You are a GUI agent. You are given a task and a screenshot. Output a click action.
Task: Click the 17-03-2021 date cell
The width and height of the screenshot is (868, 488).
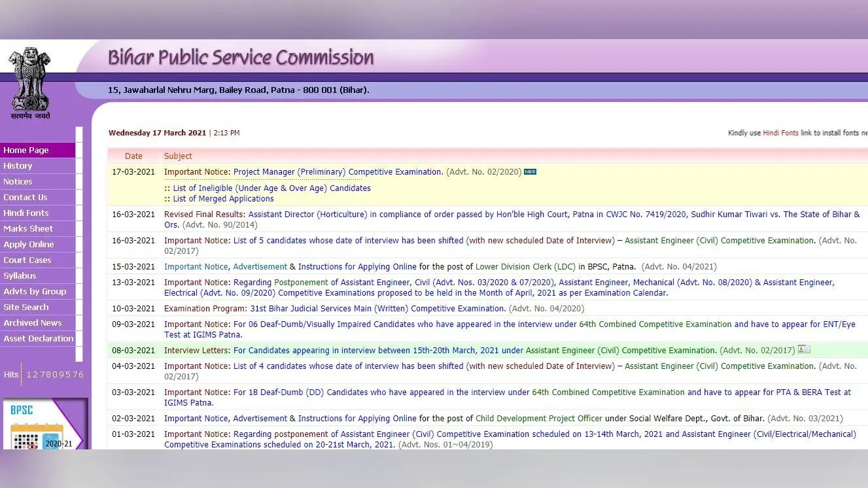point(133,172)
